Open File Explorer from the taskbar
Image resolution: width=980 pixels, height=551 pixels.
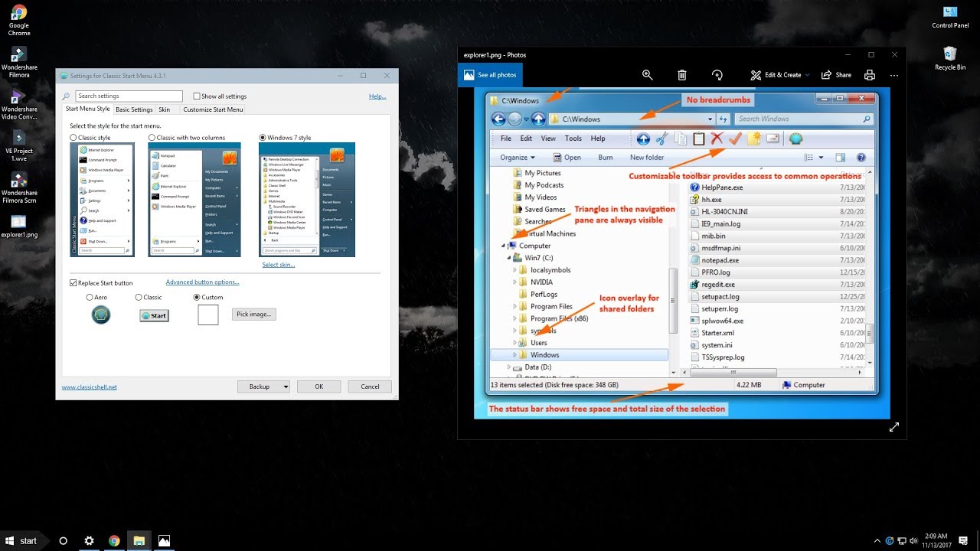pyautogui.click(x=139, y=540)
